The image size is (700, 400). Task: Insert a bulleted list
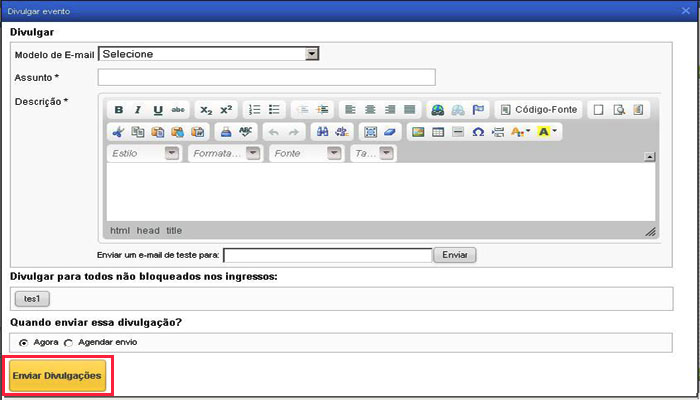pos(274,109)
